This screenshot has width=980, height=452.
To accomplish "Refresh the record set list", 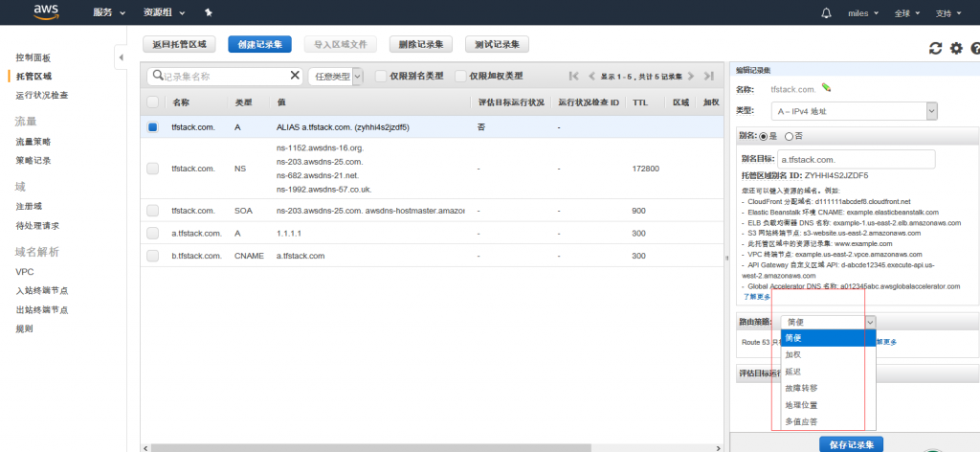I will point(935,48).
